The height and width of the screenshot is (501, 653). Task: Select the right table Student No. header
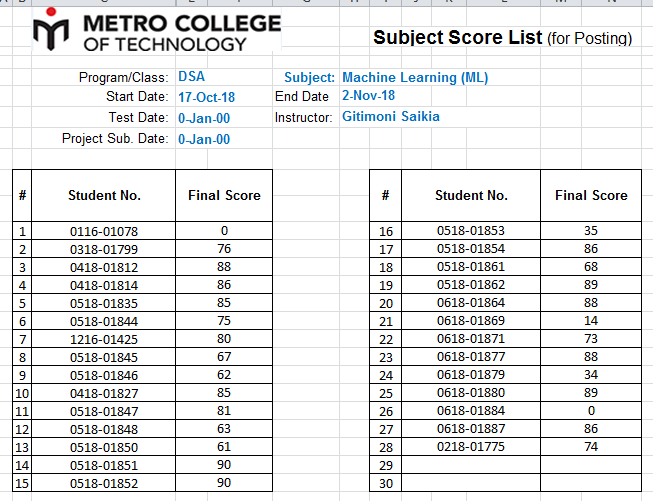coord(471,195)
